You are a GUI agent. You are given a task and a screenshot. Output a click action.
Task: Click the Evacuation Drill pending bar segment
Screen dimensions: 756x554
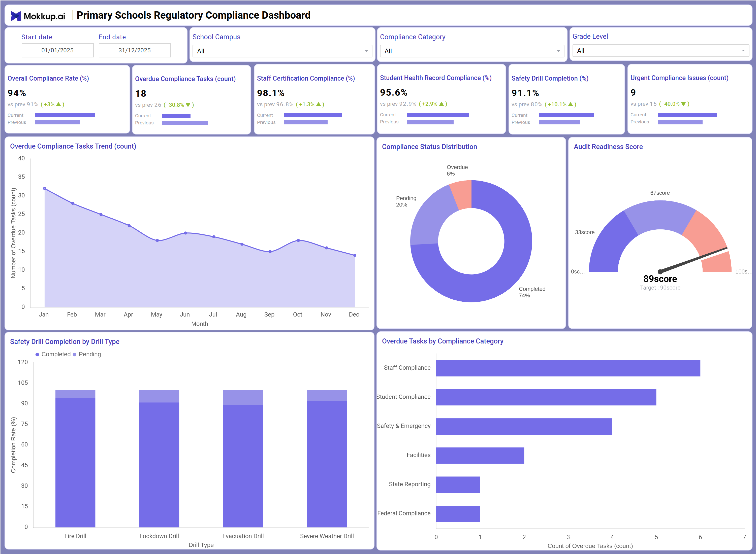pyautogui.click(x=243, y=398)
